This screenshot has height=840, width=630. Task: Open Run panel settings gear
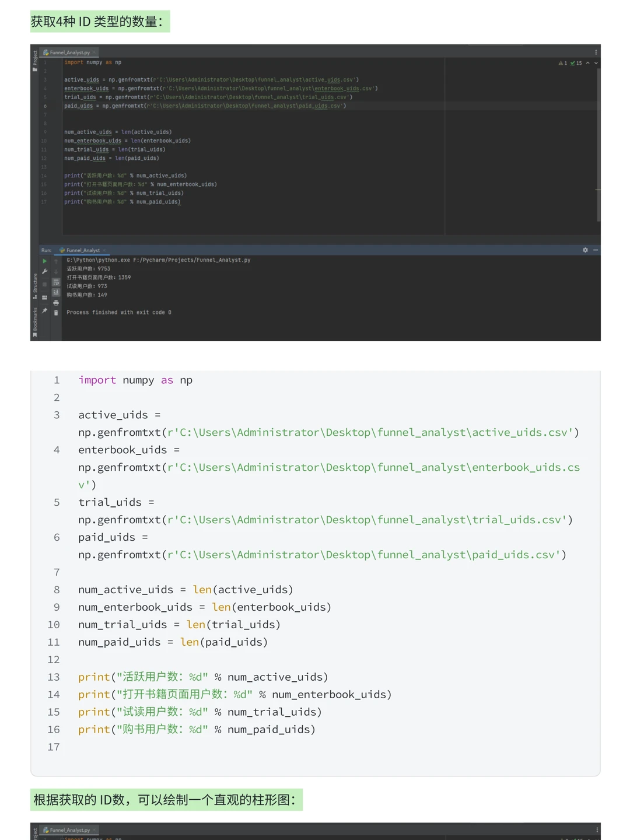point(585,250)
